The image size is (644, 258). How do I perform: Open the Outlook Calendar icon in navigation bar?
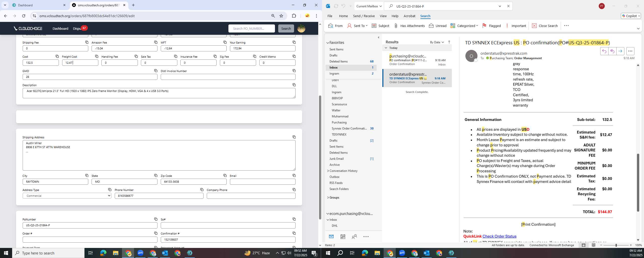pos(343,236)
